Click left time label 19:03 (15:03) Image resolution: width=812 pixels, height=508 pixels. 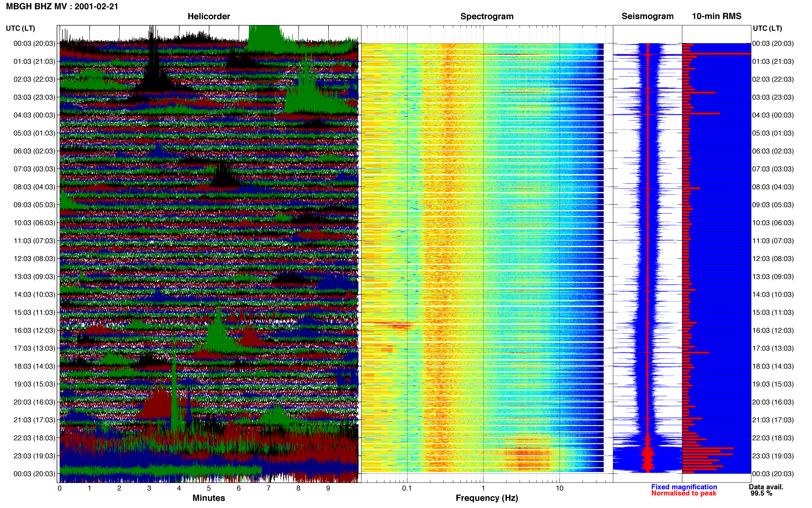pos(34,384)
